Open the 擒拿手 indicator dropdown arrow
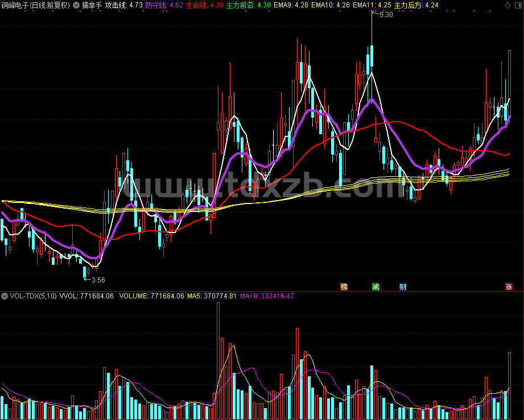 (x=76, y=5)
